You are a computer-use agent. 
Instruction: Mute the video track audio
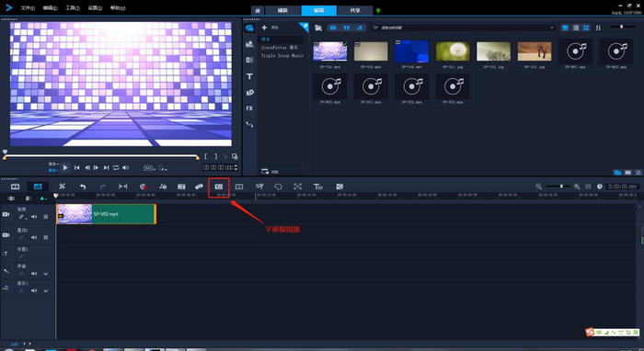(x=34, y=217)
